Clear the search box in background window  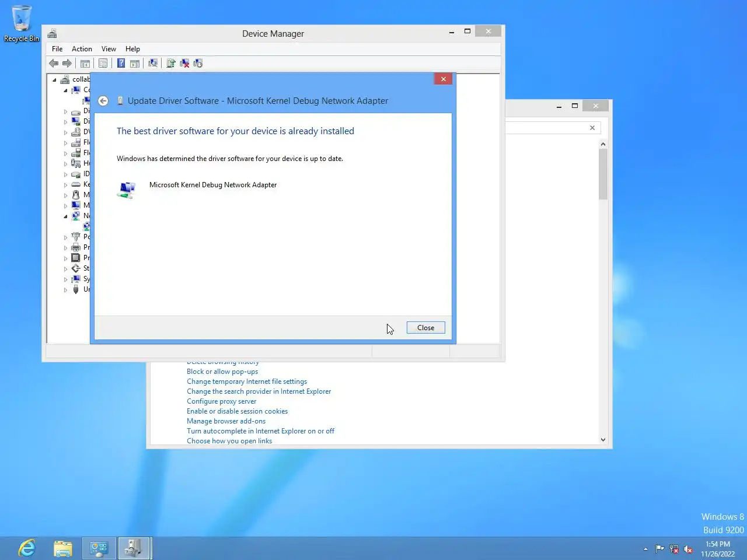point(592,128)
